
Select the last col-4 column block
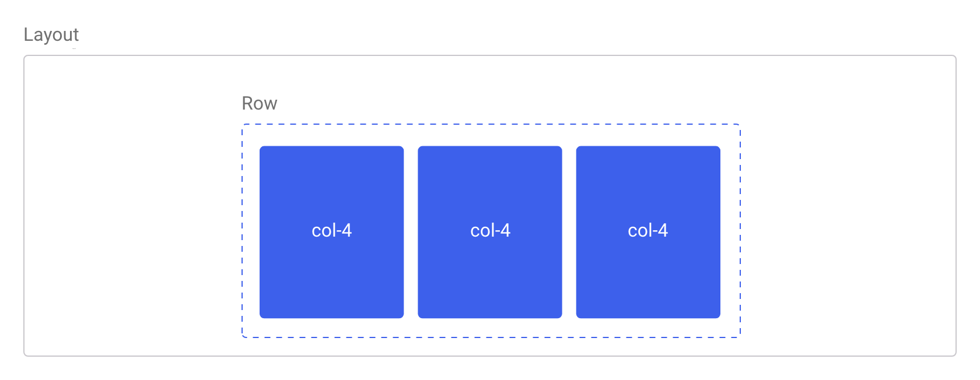coord(648,232)
